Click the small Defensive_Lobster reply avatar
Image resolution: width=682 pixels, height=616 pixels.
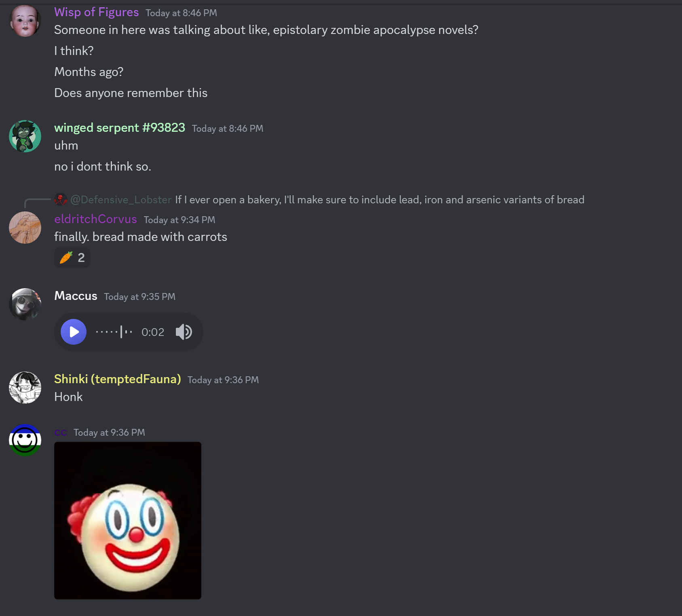click(61, 199)
